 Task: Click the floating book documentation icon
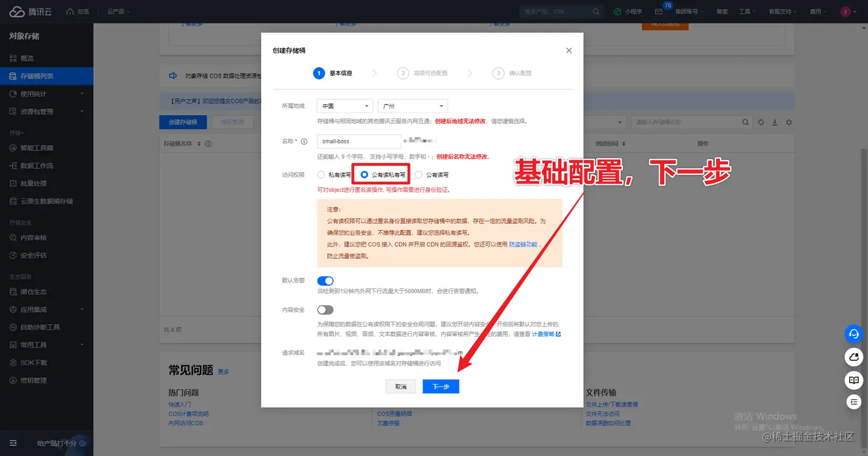(x=854, y=380)
